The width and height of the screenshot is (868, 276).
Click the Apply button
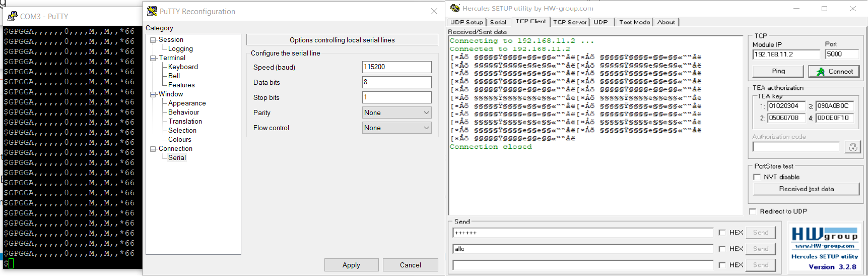coord(351,265)
